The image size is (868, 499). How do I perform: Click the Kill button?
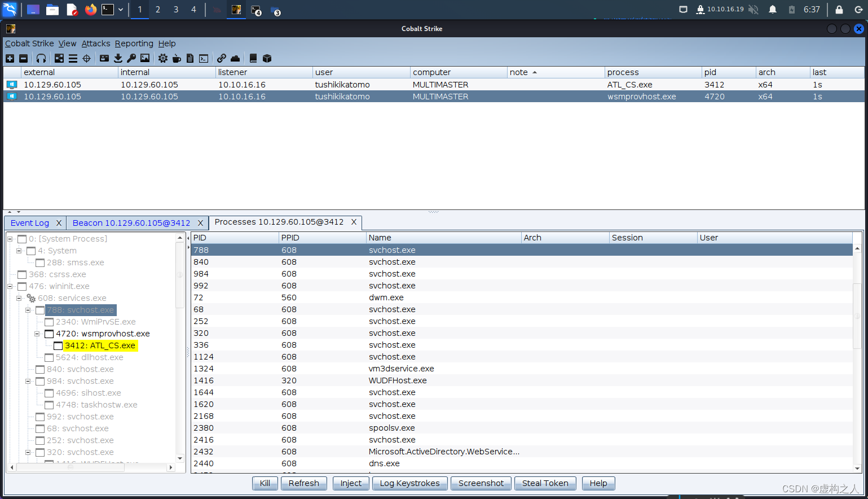tap(265, 483)
